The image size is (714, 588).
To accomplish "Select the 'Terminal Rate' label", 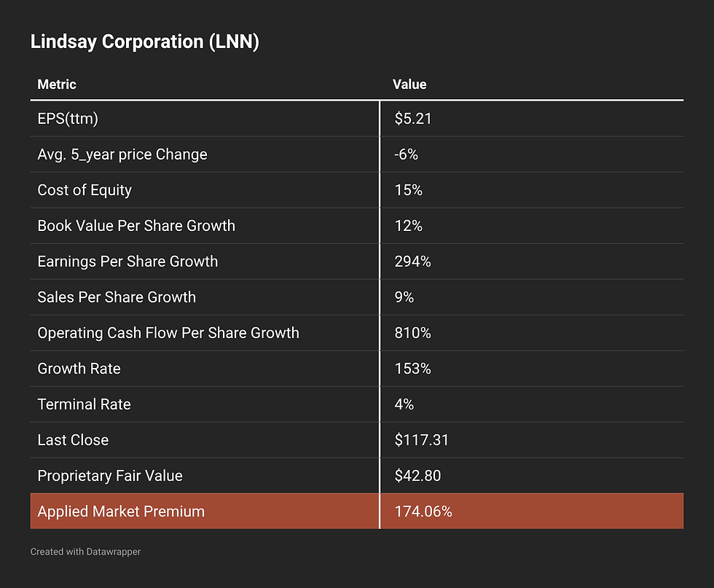I will coord(84,404).
